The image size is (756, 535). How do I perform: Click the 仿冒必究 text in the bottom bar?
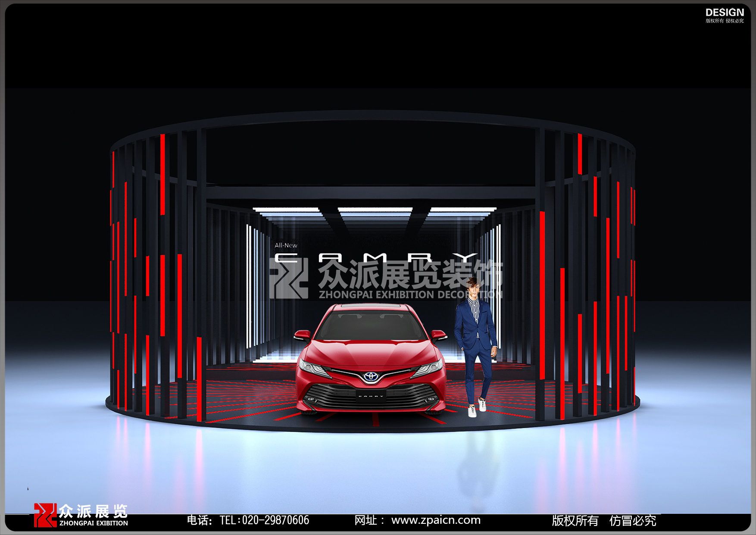633,521
